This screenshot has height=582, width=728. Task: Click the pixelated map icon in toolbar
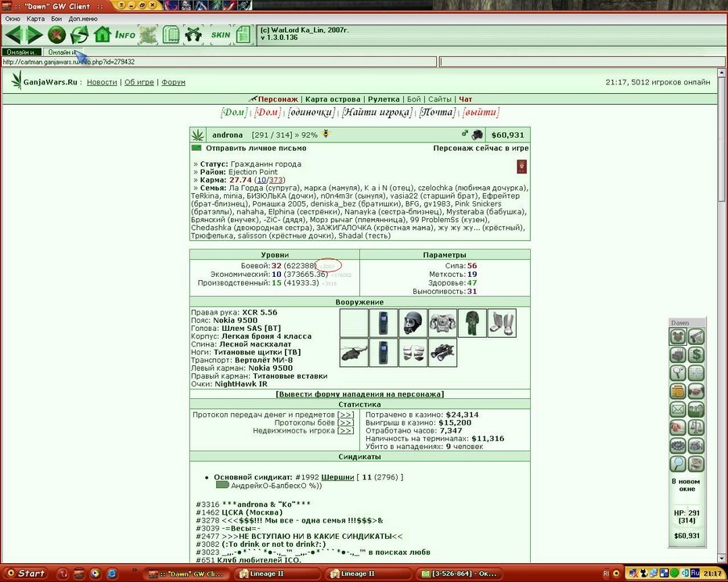(149, 34)
